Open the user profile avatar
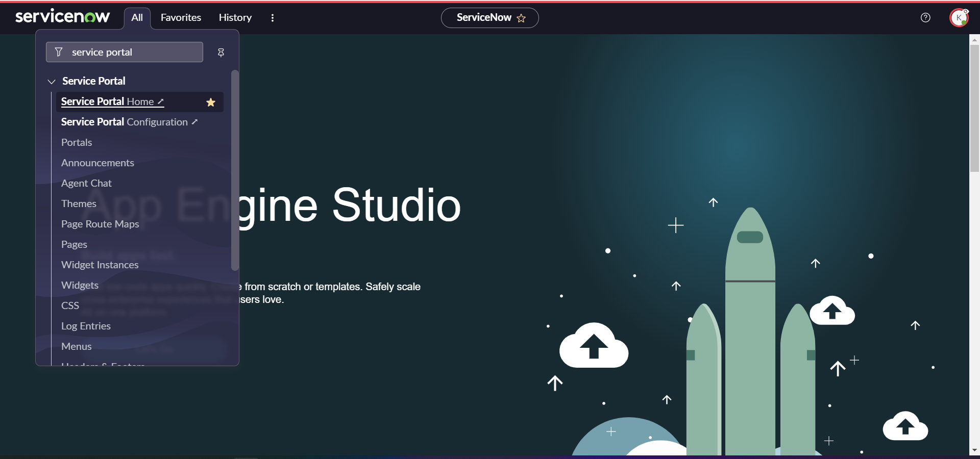Viewport: 980px width, 459px height. pyautogui.click(x=959, y=18)
